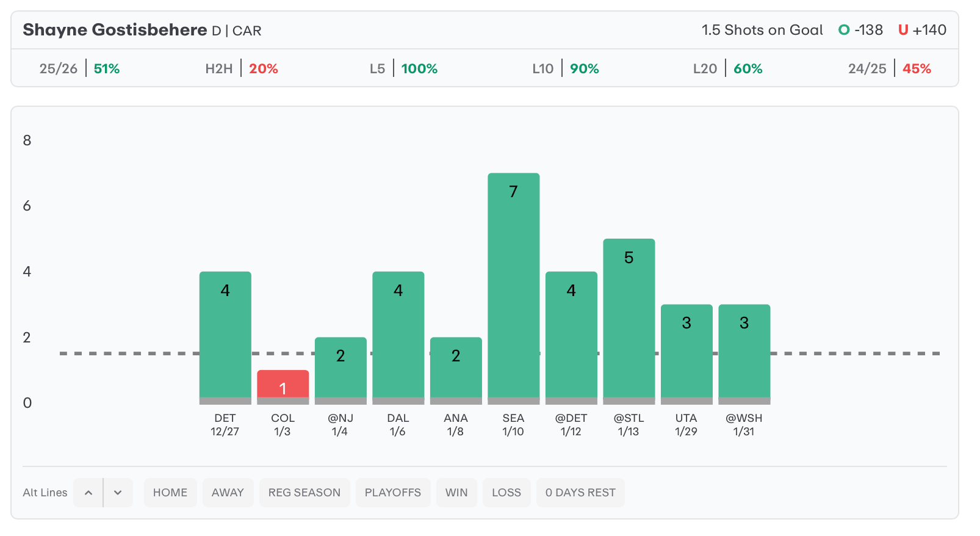Image resolution: width=980 pixels, height=536 pixels.
Task: Click the red COL 1/3 bar
Action: point(283,386)
